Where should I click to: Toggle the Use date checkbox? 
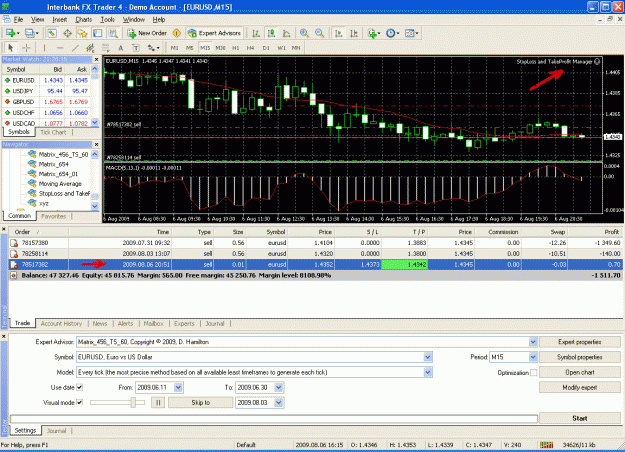[x=79, y=387]
